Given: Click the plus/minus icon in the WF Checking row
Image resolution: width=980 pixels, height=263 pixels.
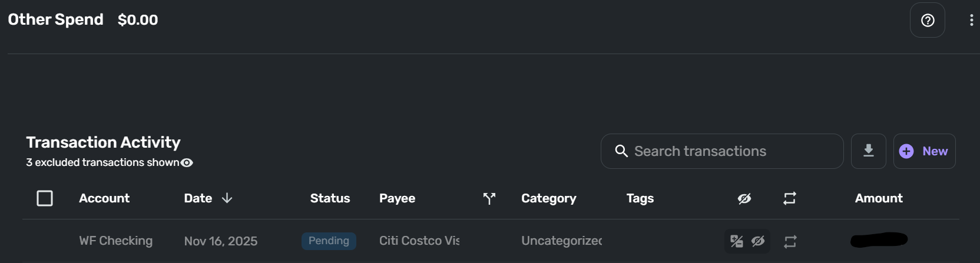Looking at the screenshot, I should pyautogui.click(x=736, y=241).
